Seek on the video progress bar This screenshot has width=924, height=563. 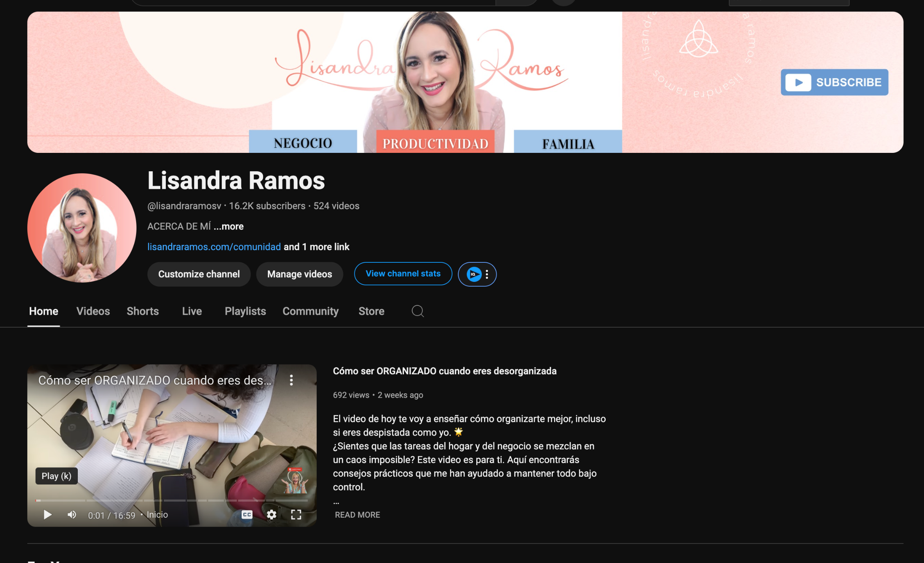[172, 500]
